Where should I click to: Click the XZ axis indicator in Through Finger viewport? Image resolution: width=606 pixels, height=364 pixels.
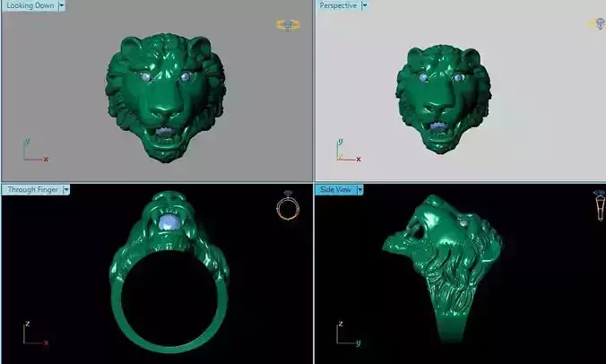click(36, 334)
